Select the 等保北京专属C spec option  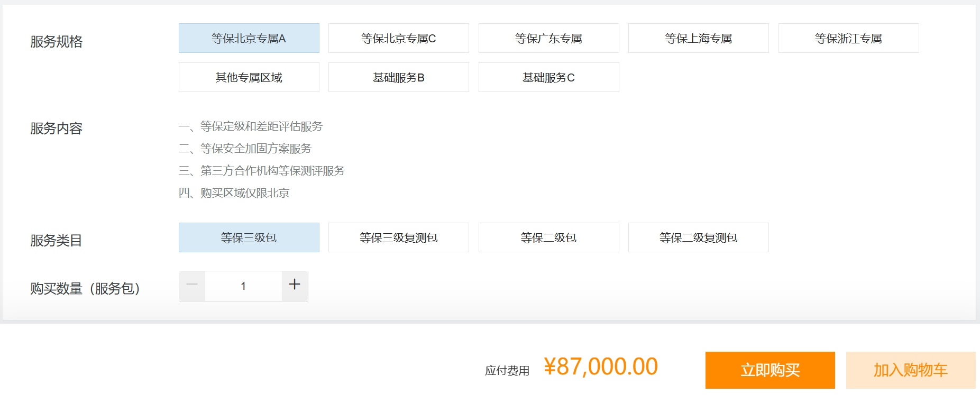[399, 38]
